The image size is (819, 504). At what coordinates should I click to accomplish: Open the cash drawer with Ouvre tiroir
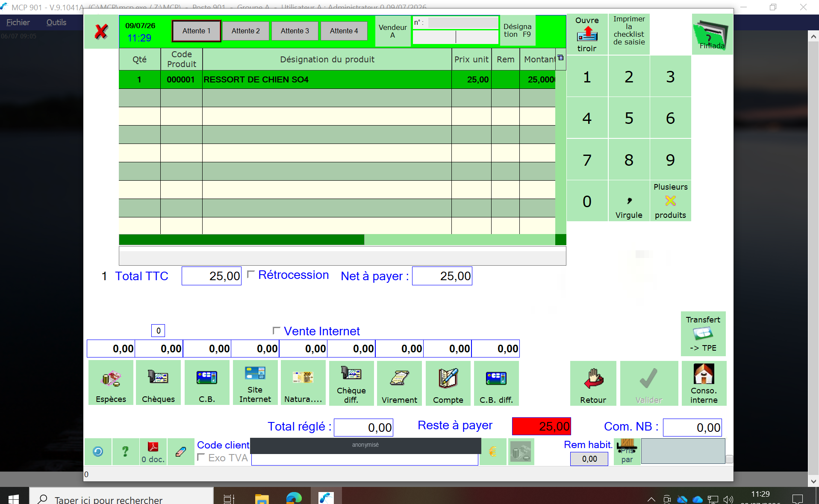click(x=587, y=34)
